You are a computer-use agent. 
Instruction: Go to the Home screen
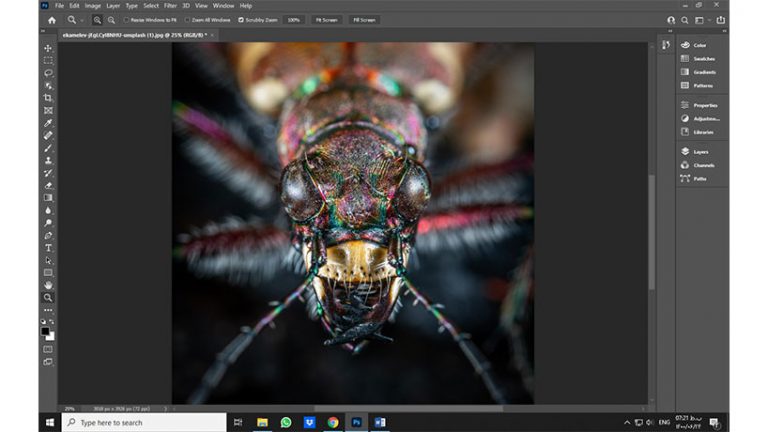point(52,20)
